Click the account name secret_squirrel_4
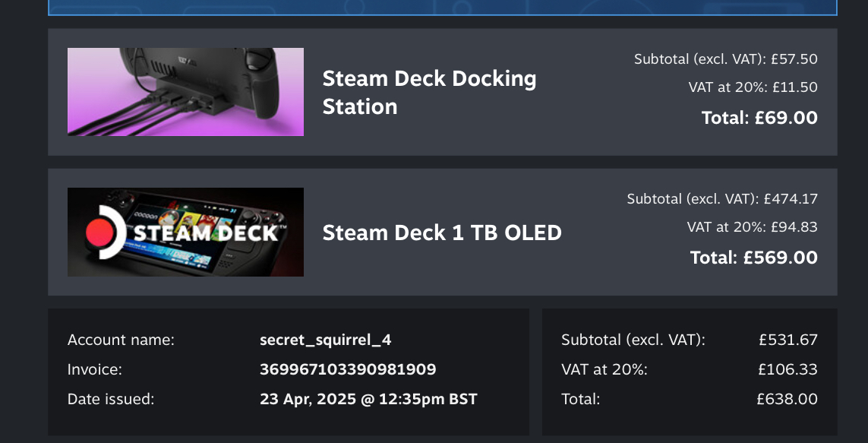 pyautogui.click(x=326, y=340)
